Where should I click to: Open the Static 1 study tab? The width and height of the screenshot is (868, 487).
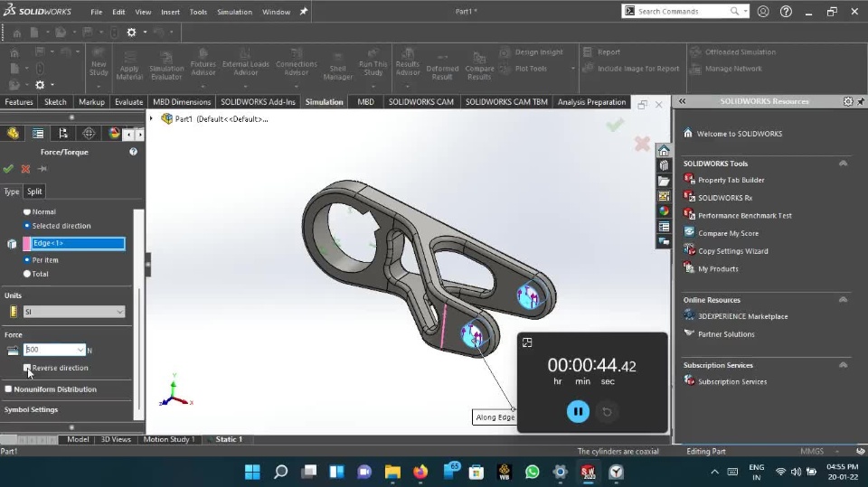(x=229, y=439)
